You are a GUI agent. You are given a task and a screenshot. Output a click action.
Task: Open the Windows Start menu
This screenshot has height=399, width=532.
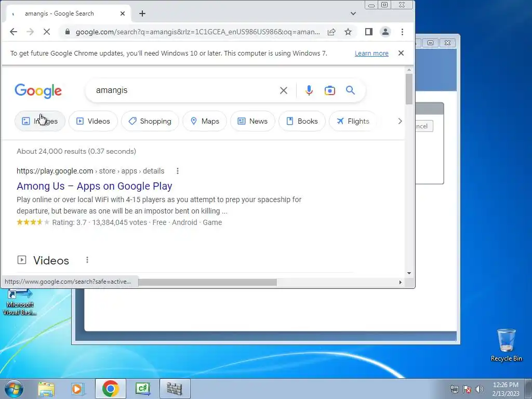point(14,389)
